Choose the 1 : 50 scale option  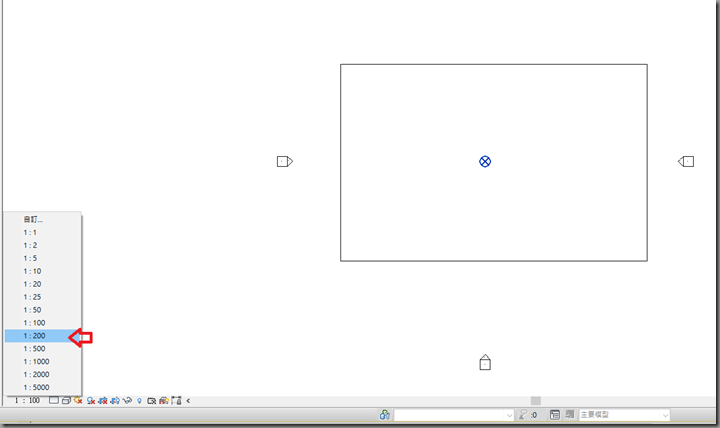tap(43, 310)
